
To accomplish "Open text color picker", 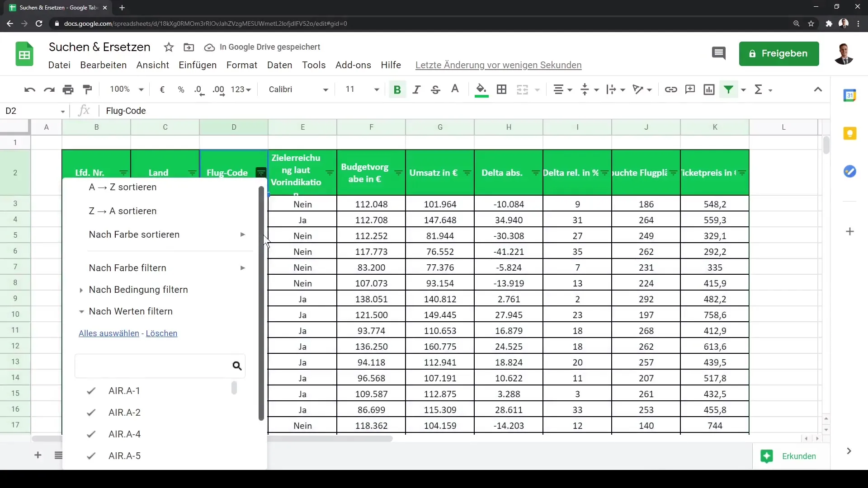I will (x=455, y=89).
